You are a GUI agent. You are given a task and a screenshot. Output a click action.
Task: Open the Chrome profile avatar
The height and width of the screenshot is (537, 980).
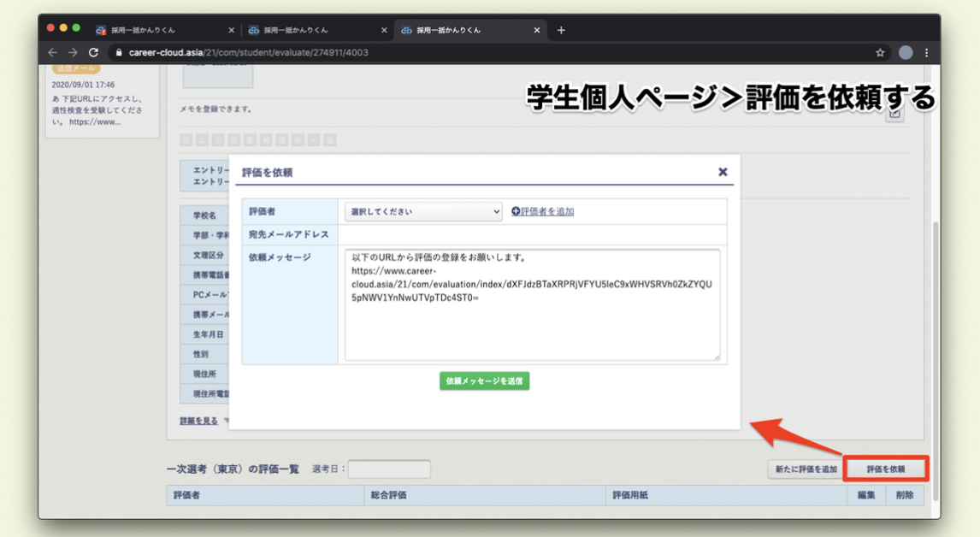point(905,52)
